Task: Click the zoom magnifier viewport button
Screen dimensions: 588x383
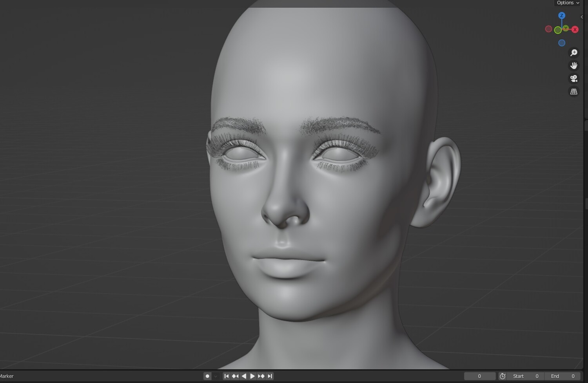Action: pos(574,52)
